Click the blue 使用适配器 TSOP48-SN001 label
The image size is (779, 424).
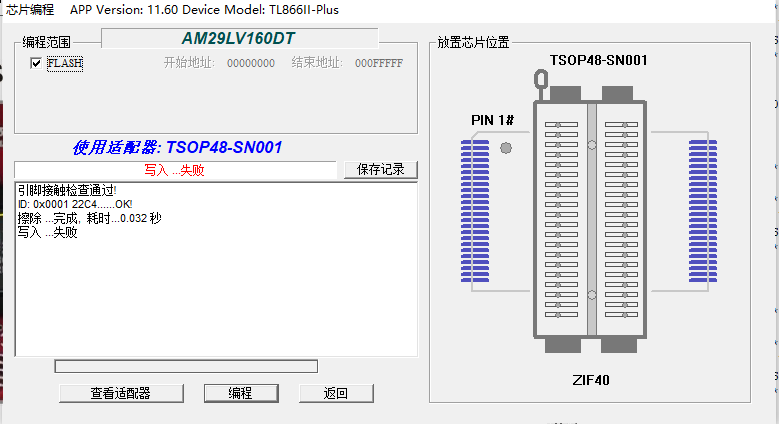(x=177, y=147)
